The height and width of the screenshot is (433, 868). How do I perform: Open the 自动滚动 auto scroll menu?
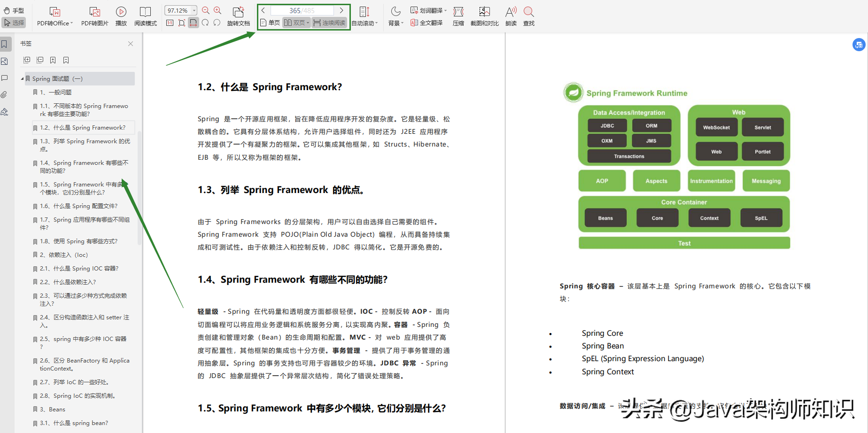point(365,16)
